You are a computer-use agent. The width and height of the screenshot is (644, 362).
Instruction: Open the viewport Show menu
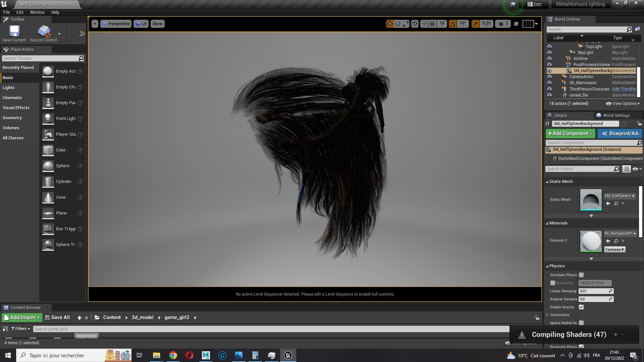[157, 24]
